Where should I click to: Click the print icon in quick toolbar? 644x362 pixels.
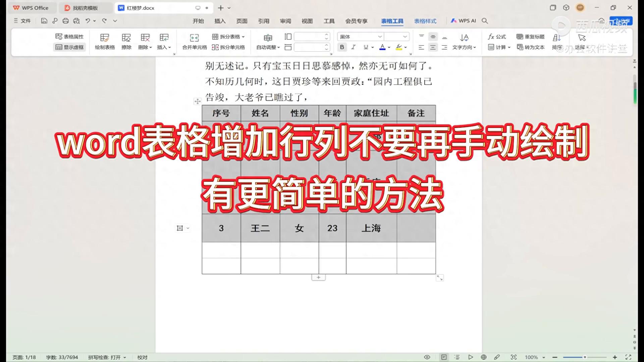(x=66, y=21)
